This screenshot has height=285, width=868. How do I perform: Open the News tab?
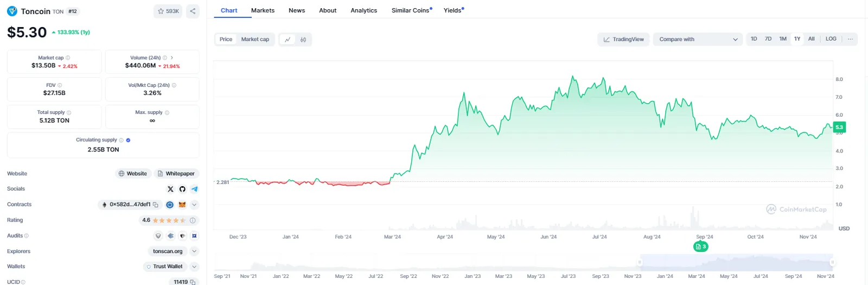point(297,10)
